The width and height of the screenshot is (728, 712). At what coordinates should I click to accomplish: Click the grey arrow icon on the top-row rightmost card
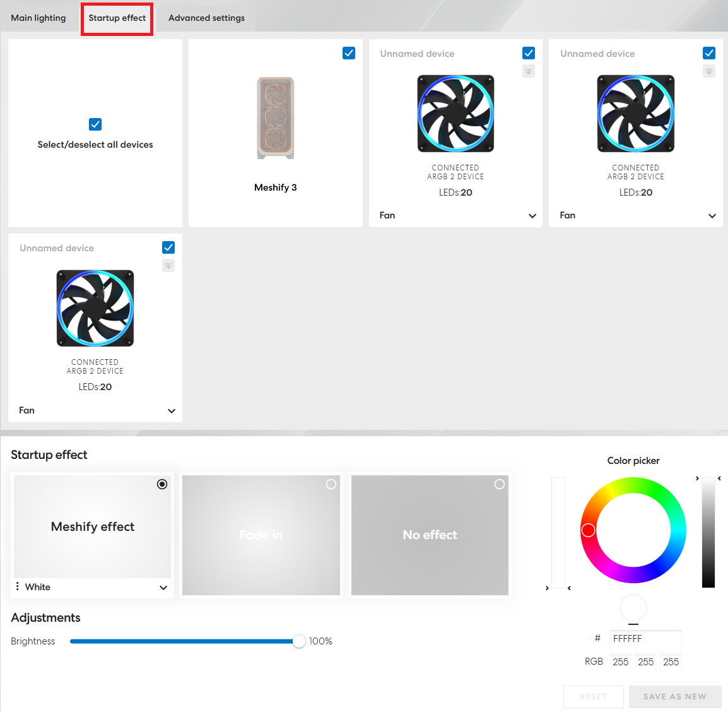click(x=708, y=71)
